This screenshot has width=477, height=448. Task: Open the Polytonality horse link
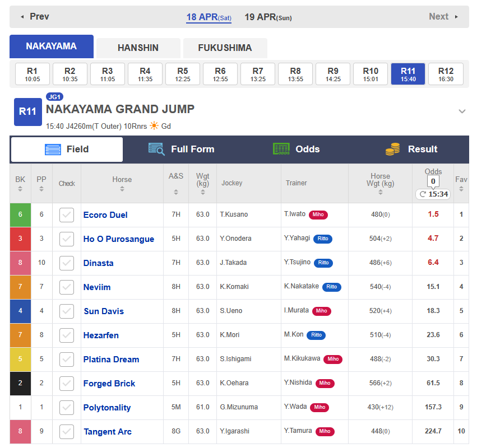(x=107, y=408)
